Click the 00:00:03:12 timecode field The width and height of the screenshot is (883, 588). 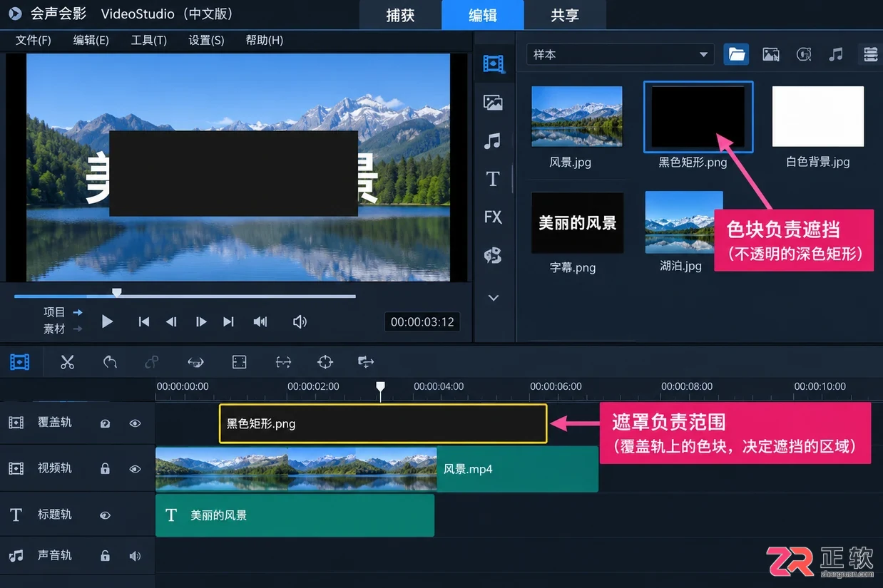point(422,322)
